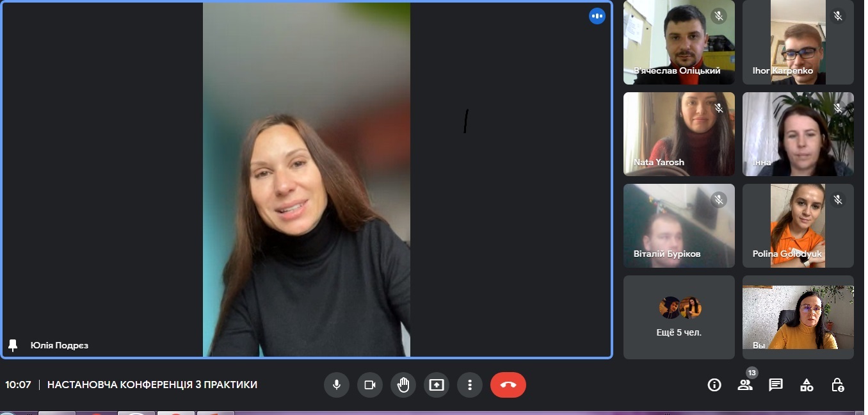The height and width of the screenshot is (415, 868).
Task: Click the pin icon beside Юлія Подрєз
Action: point(13,345)
